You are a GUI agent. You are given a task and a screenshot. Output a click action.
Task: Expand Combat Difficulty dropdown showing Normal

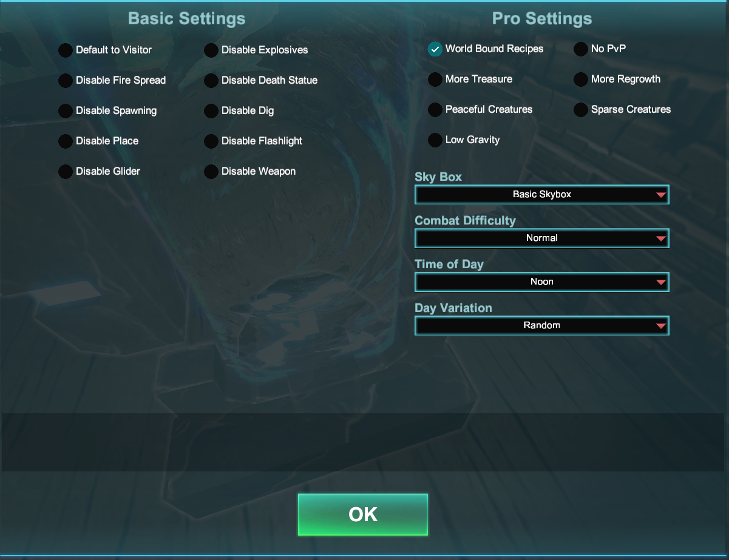pyautogui.click(x=542, y=238)
